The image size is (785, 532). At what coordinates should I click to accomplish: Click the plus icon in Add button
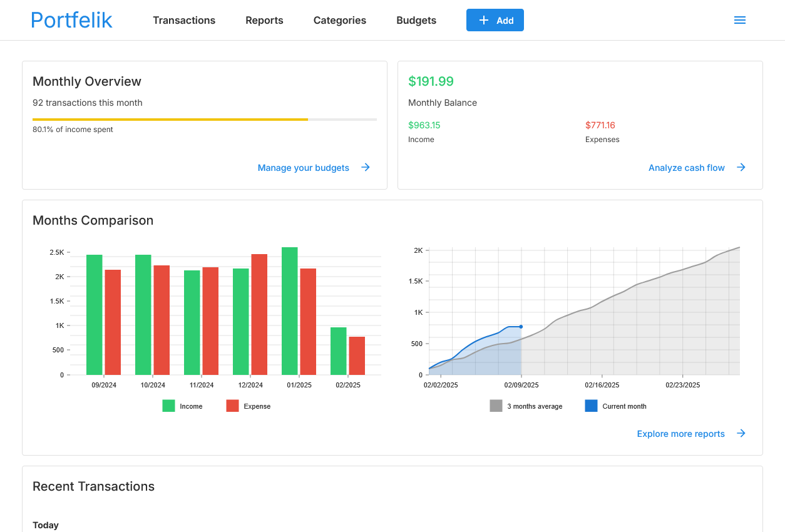tap(483, 20)
